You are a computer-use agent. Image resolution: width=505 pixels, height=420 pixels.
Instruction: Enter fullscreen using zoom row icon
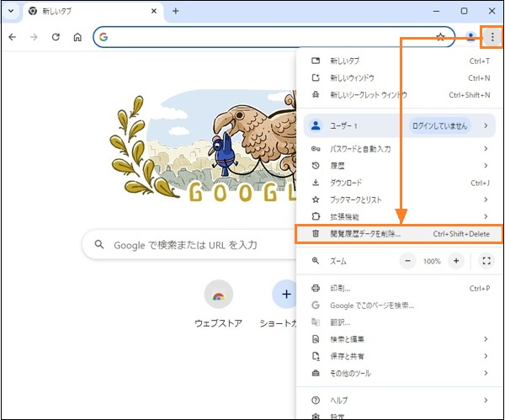click(486, 262)
